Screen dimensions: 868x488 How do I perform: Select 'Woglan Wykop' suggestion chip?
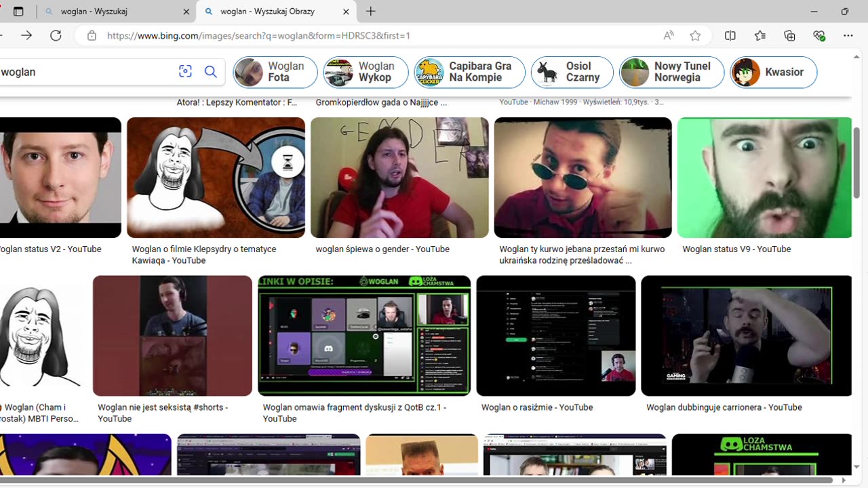coord(366,72)
